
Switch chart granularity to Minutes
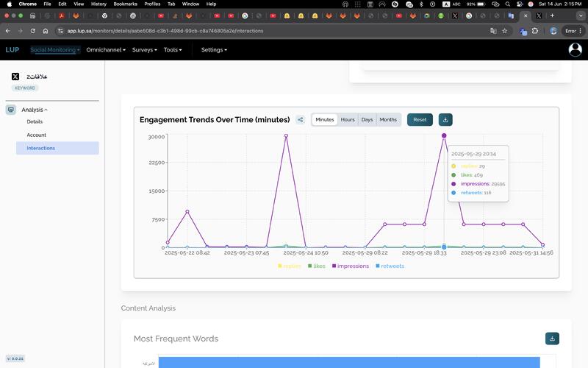tap(324, 119)
